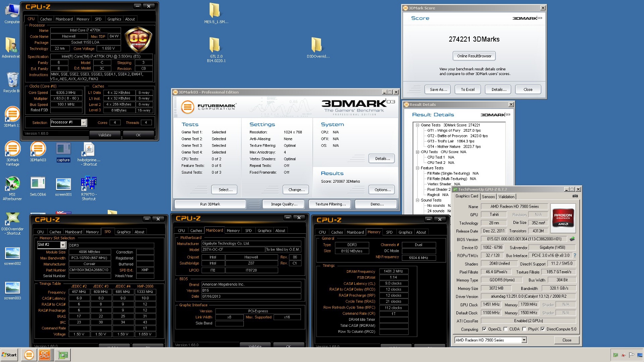Select GT4 - Mother Nature result row

pos(454,147)
